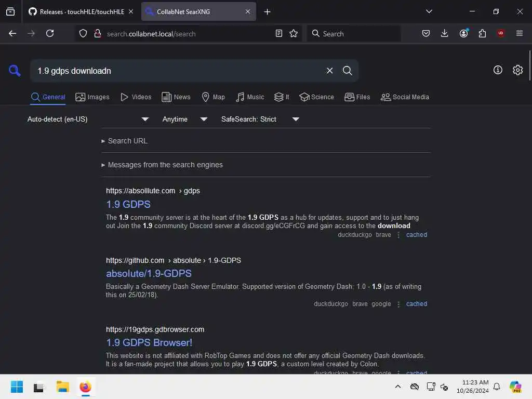Open the 1.9 GDPS Browser! result link
The width and height of the screenshot is (532, 399).
point(149,343)
